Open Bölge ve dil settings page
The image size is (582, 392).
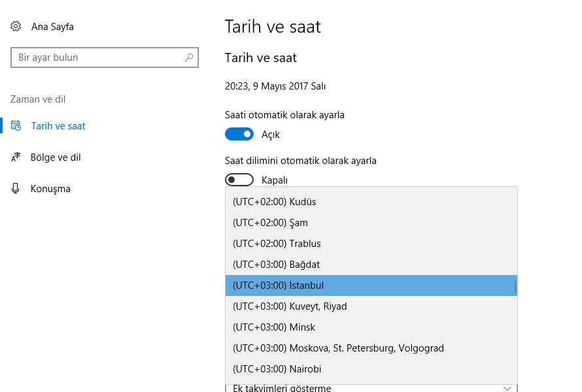coord(56,157)
